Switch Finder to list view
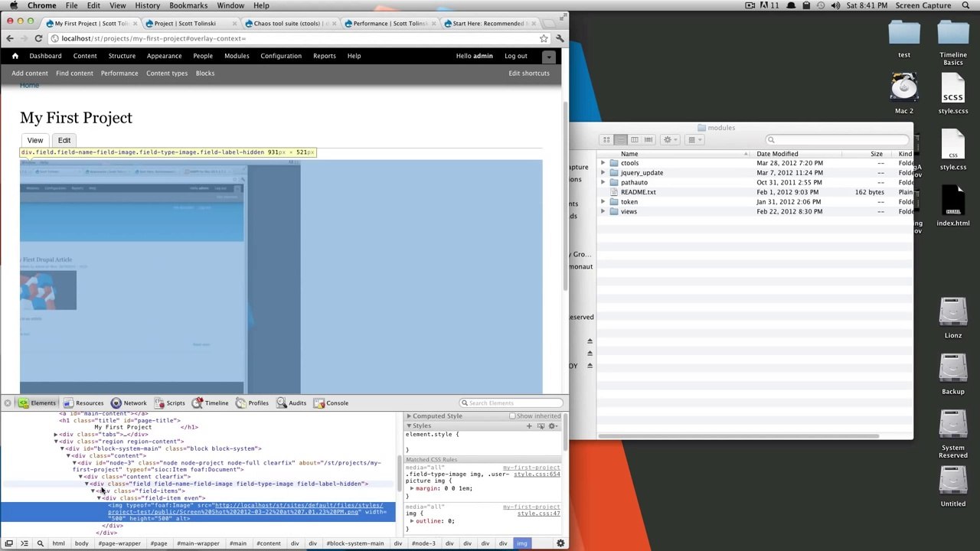Image resolution: width=980 pixels, height=551 pixels. [620, 139]
